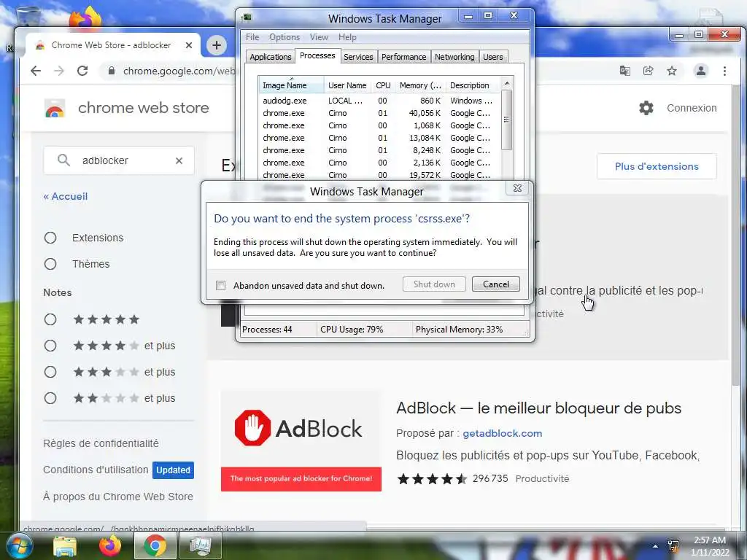Open Règles de confidentialité link
The height and width of the screenshot is (560, 747).
click(x=101, y=443)
